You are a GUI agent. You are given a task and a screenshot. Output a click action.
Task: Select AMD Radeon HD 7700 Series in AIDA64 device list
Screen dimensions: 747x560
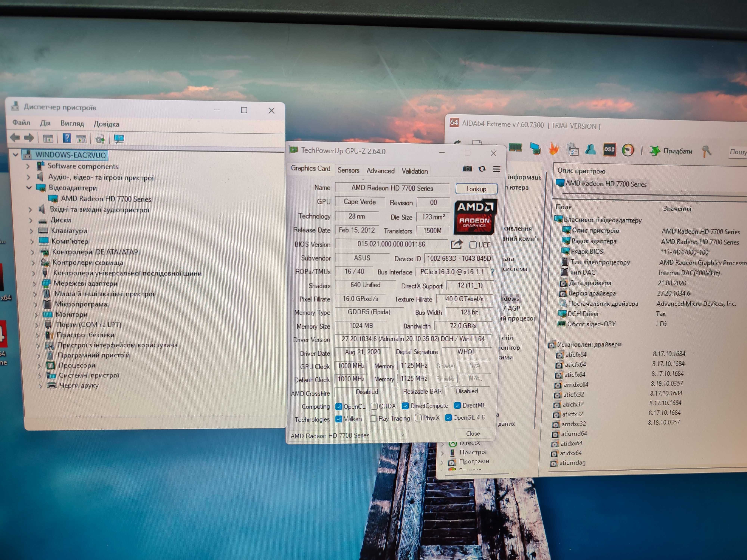(606, 184)
